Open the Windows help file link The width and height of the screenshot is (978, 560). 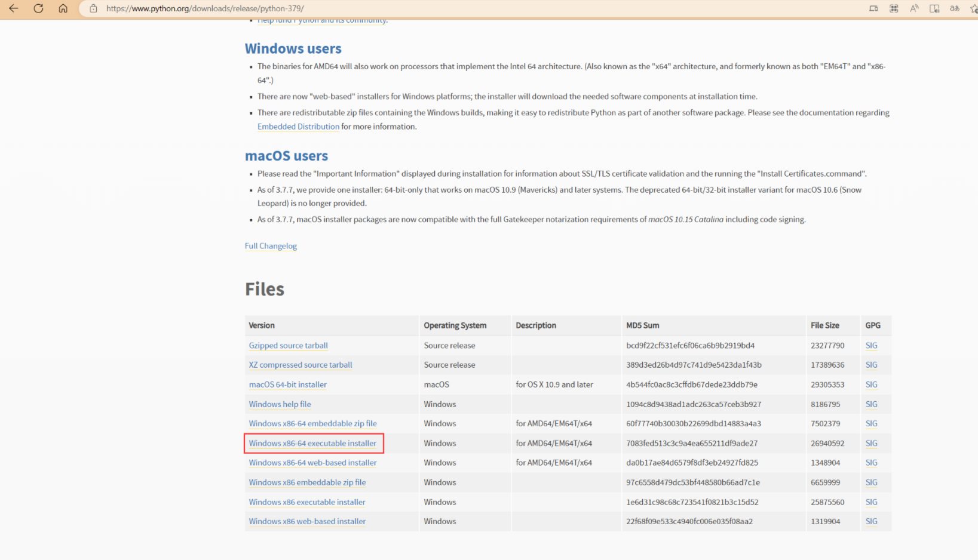click(x=280, y=404)
